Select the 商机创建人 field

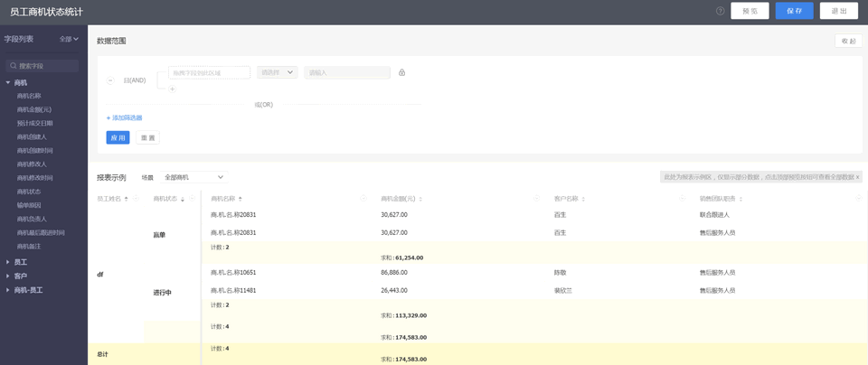point(32,136)
